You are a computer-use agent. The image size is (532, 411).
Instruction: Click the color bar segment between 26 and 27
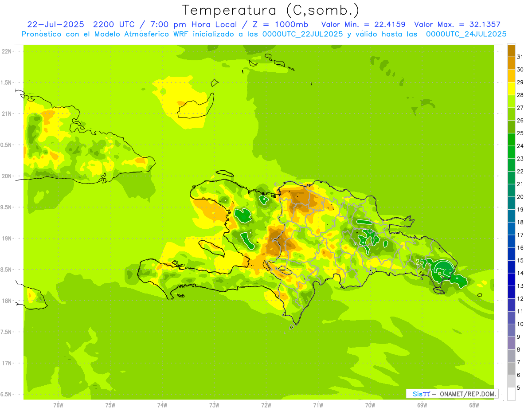coord(511,114)
